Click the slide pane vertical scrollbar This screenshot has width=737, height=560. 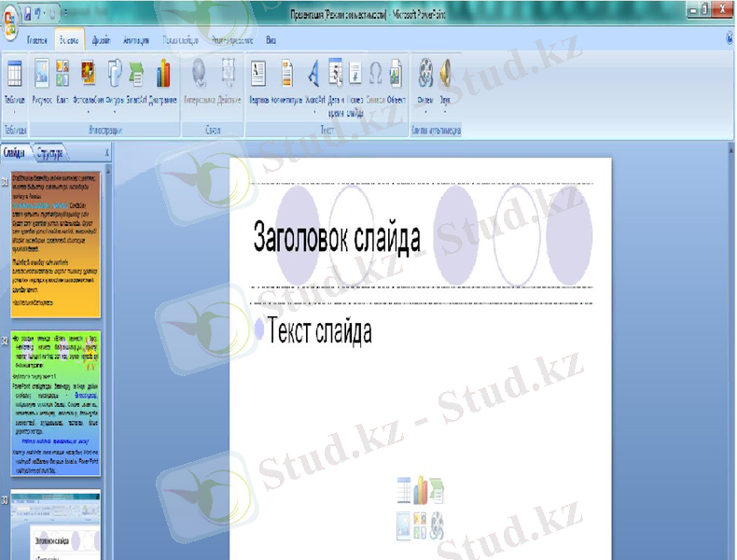click(108, 362)
